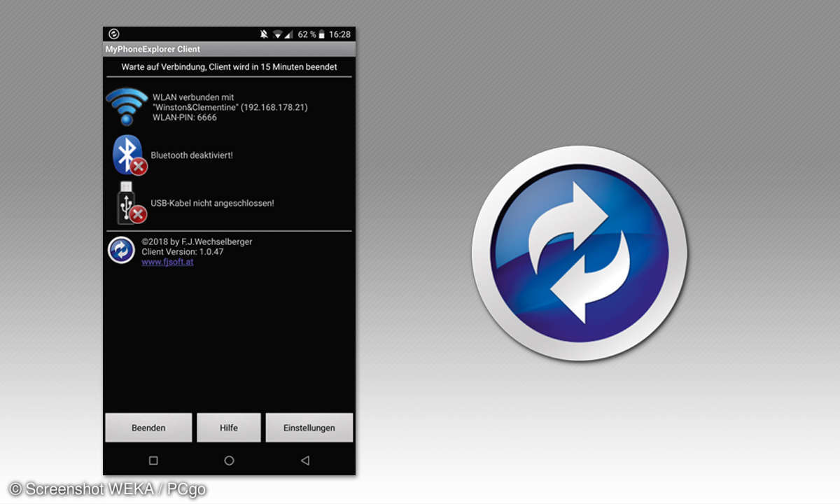The width and height of the screenshot is (840, 504).
Task: Tap the MyPhoneExplorer Client title bar
Action: [229, 49]
